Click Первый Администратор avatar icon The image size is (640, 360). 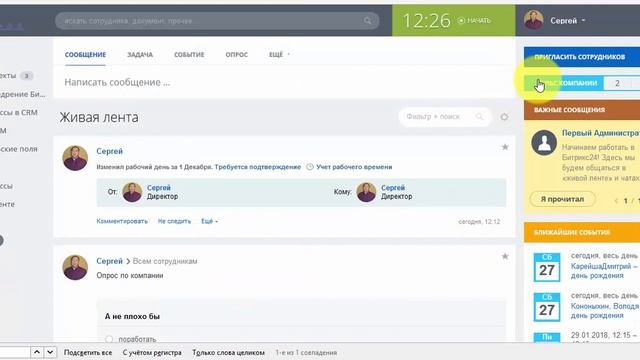pos(544,143)
